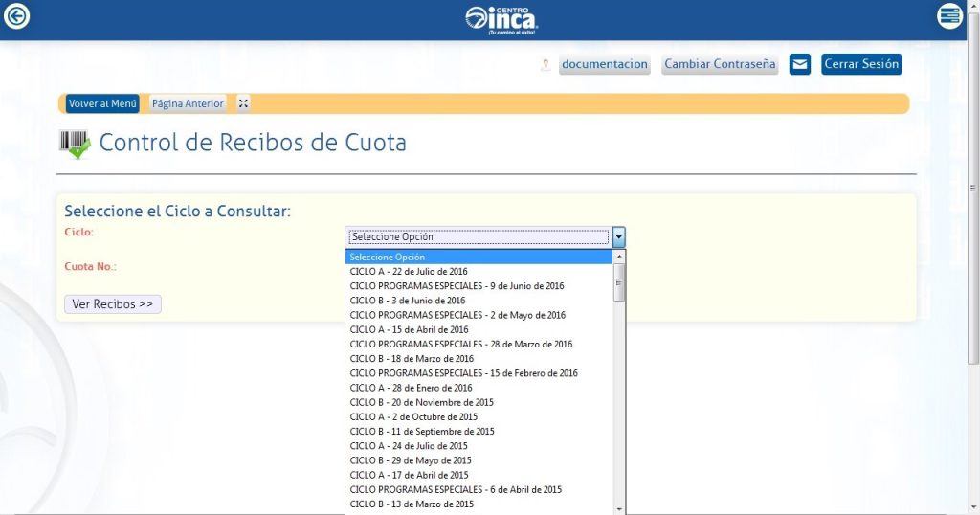Collapse the Ciclo dropdown using its arrow
Image resolution: width=980 pixels, height=515 pixels.
click(x=618, y=236)
